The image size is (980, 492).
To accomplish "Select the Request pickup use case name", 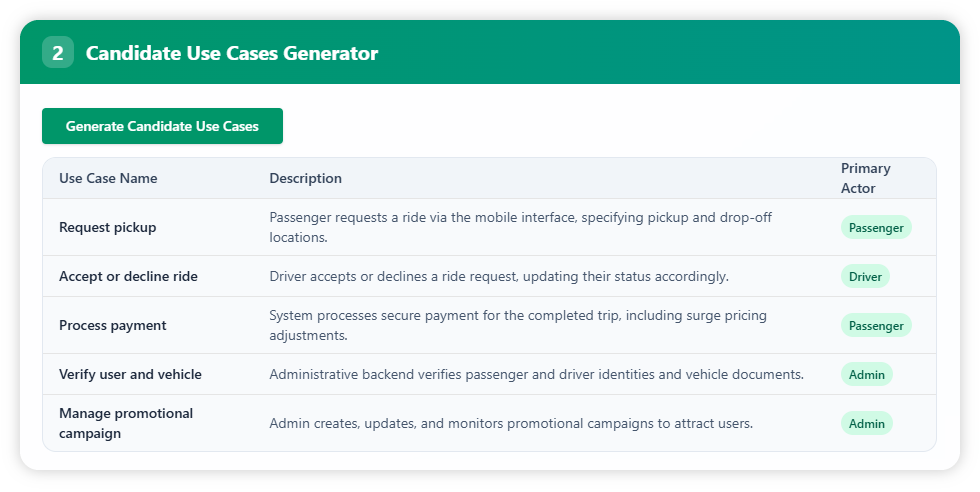I will click(x=108, y=227).
